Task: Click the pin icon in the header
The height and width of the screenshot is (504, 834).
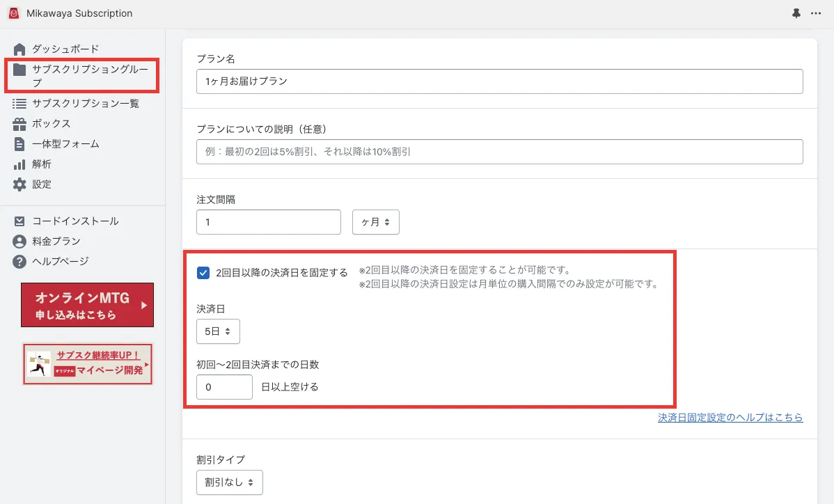Action: tap(796, 13)
